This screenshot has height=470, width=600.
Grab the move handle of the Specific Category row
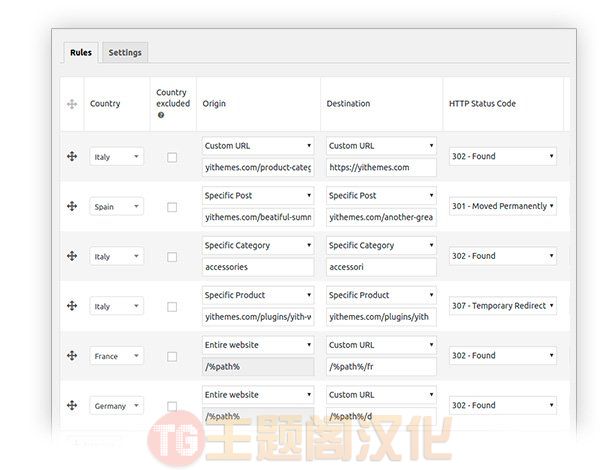(72, 256)
